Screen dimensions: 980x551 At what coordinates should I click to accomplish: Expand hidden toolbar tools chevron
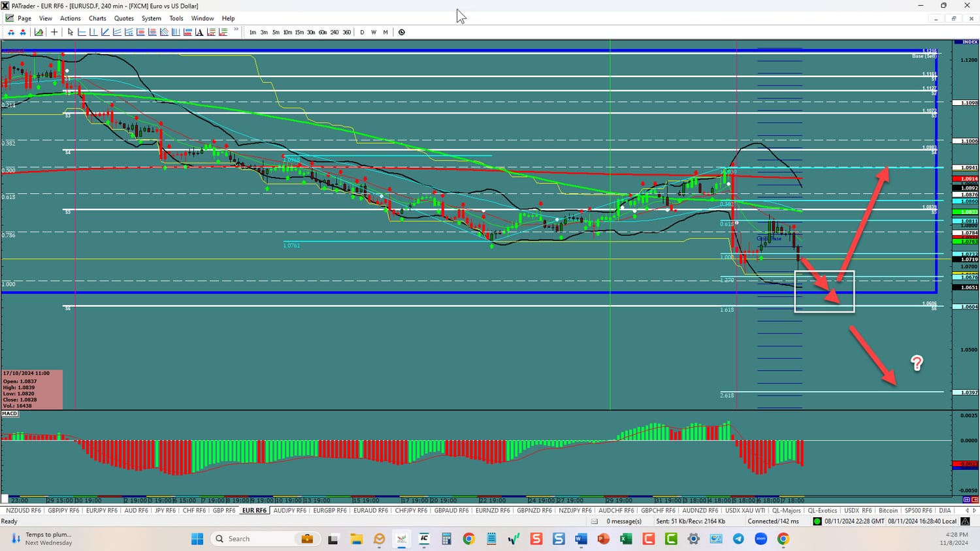click(237, 29)
